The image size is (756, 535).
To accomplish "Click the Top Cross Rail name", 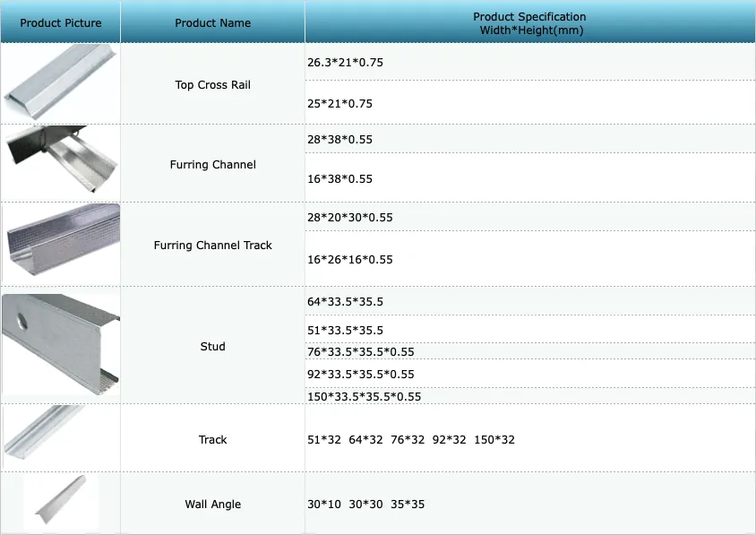I will coord(212,85).
